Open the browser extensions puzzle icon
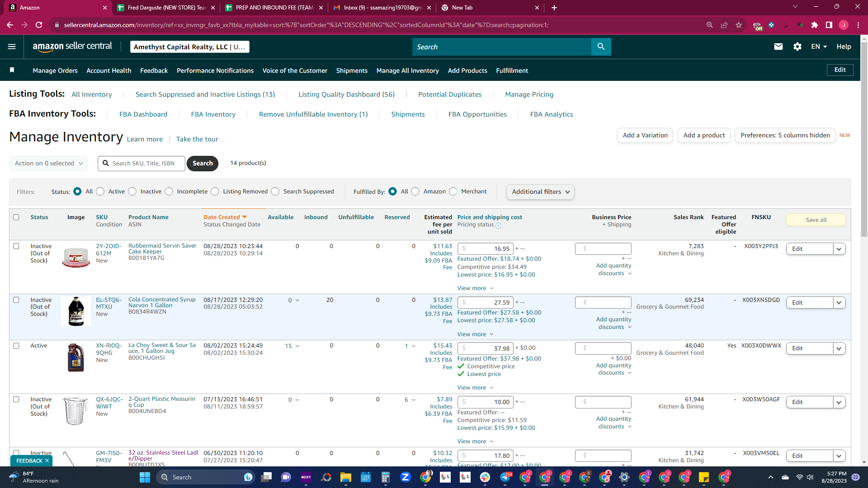The height and width of the screenshot is (488, 868). [815, 25]
